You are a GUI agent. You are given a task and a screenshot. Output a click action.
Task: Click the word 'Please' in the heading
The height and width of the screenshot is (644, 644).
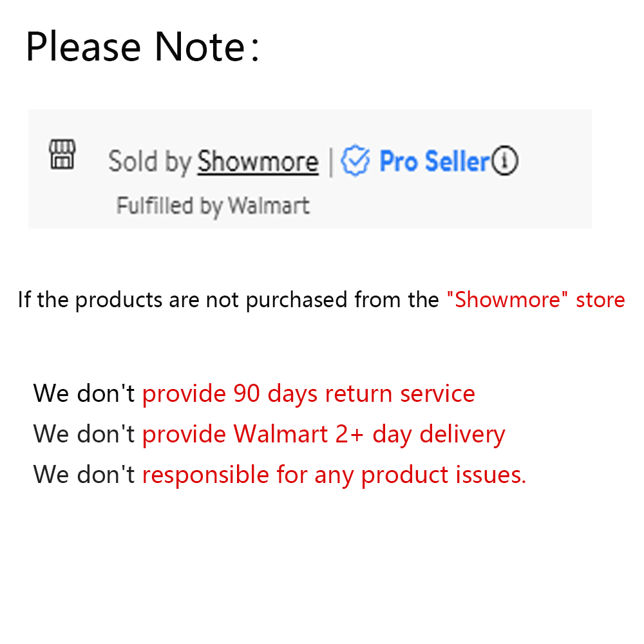click(82, 47)
